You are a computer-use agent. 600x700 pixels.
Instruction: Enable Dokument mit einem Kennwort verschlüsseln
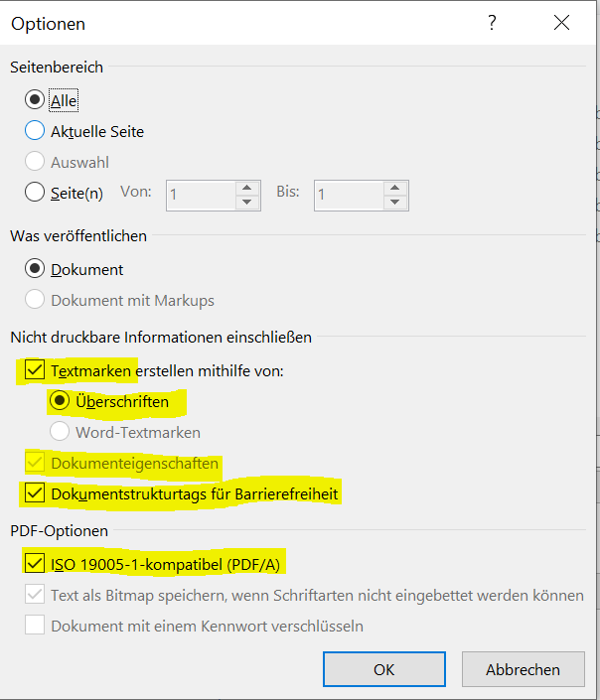point(35,625)
